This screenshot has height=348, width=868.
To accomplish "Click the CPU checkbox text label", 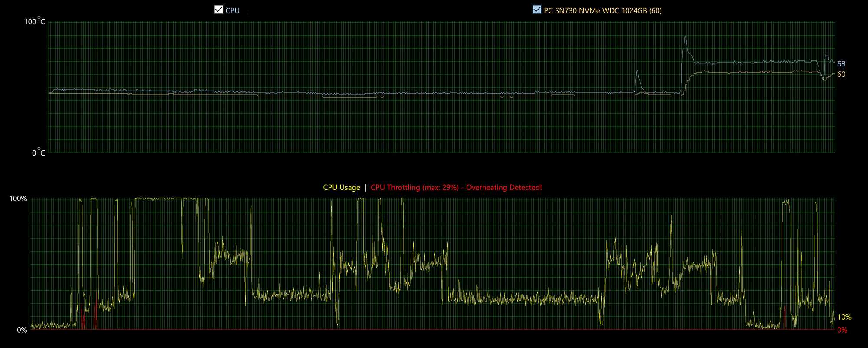I will tap(232, 10).
